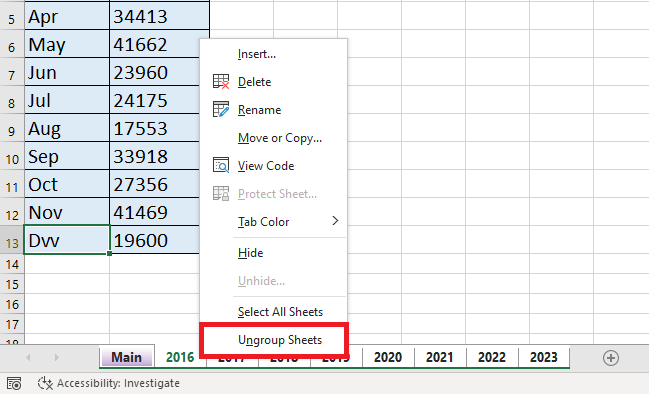
Task: Click the Accessibility Investigate icon
Action: click(x=45, y=383)
